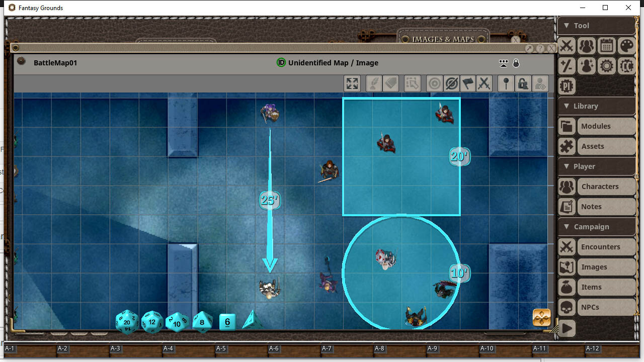Open the Calendar tool
The width and height of the screenshot is (644, 362).
(606, 46)
